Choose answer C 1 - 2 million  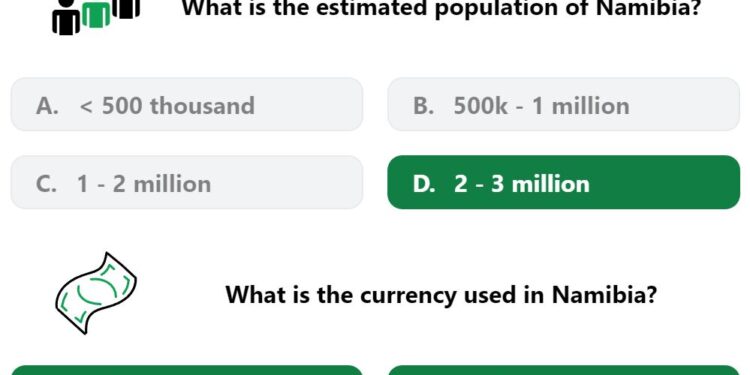tap(187, 182)
